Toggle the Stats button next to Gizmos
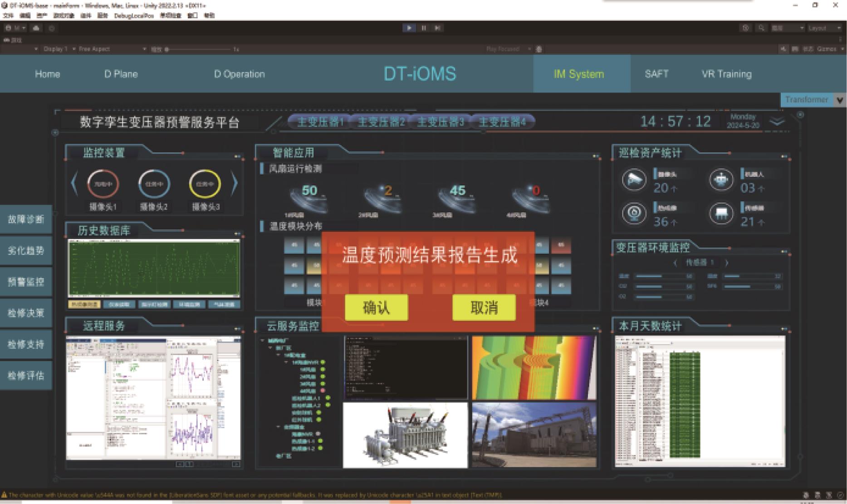Viewport: 847px width, 504px height. [x=808, y=49]
